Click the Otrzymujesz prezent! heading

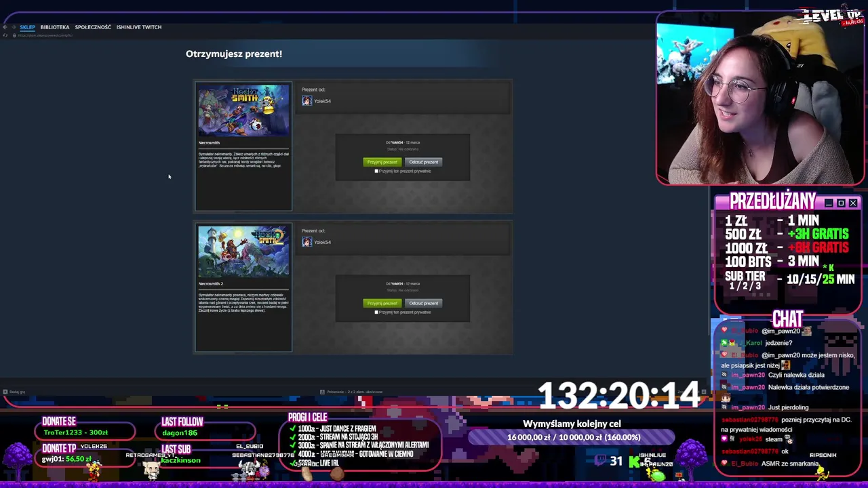click(x=234, y=54)
